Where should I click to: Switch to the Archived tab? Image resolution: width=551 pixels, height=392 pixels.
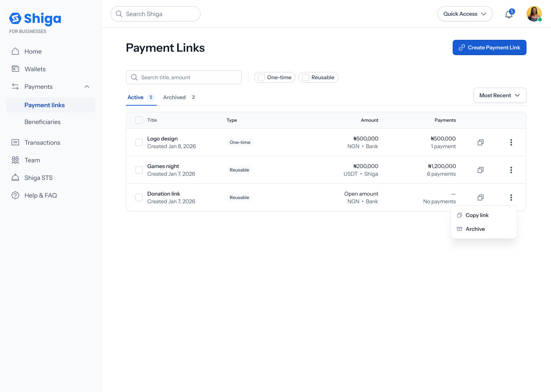pos(179,97)
